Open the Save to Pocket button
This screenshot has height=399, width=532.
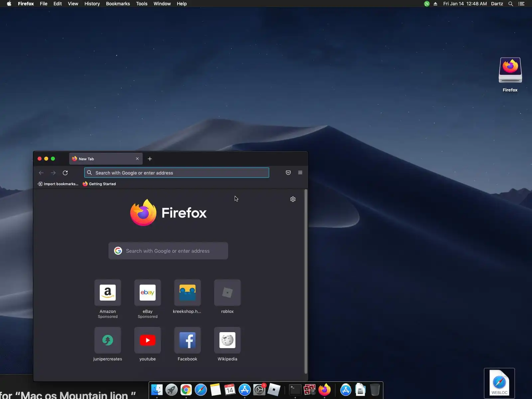click(288, 173)
